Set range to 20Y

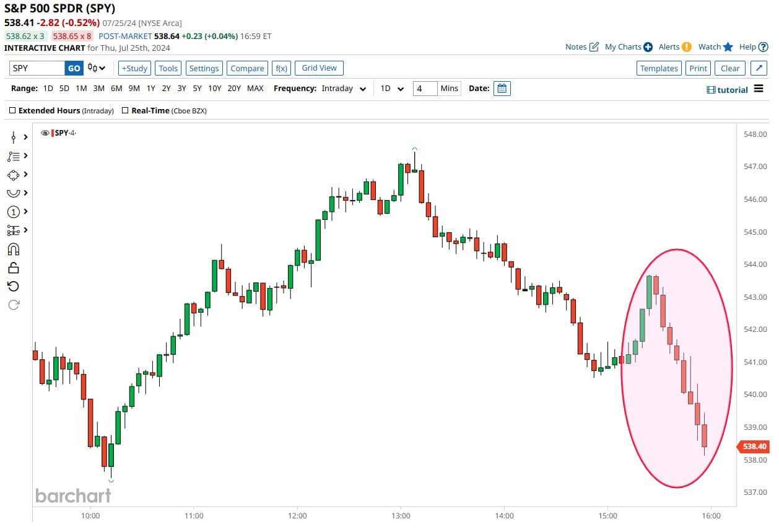point(234,89)
